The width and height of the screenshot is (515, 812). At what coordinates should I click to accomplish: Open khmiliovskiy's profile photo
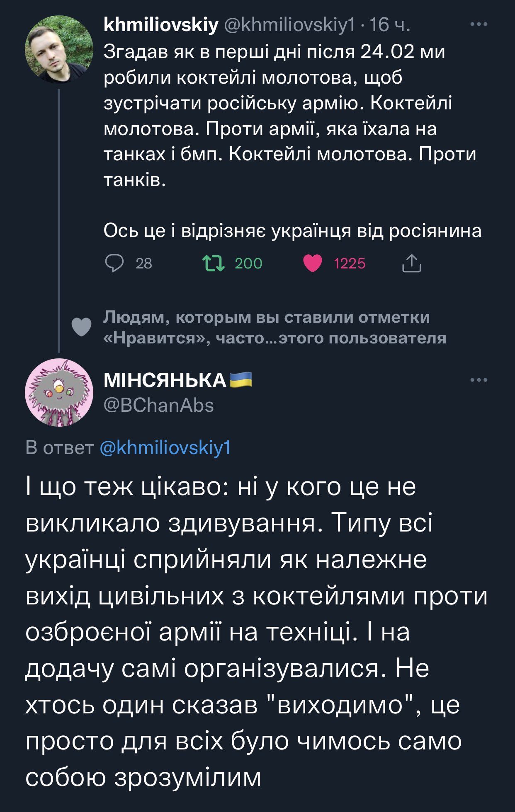[59, 50]
